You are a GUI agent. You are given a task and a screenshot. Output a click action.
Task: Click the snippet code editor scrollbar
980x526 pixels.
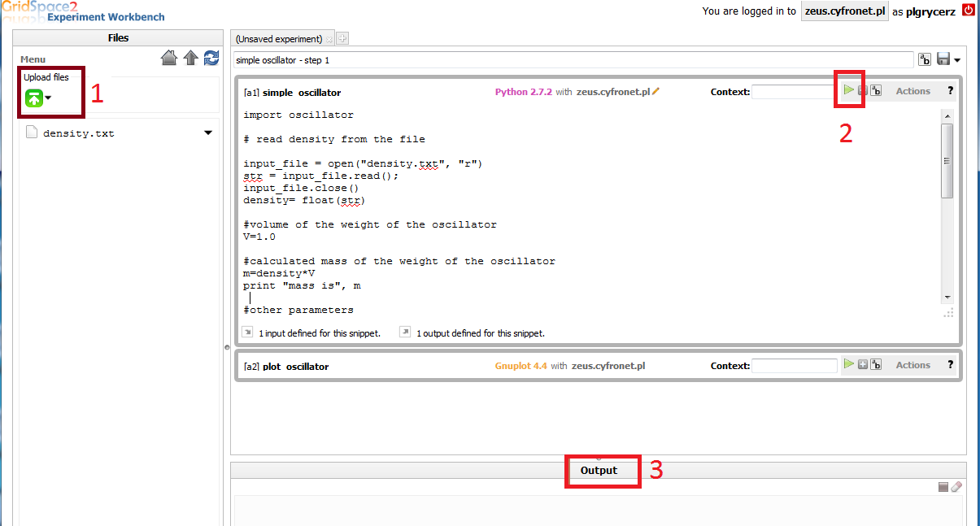pos(947,160)
